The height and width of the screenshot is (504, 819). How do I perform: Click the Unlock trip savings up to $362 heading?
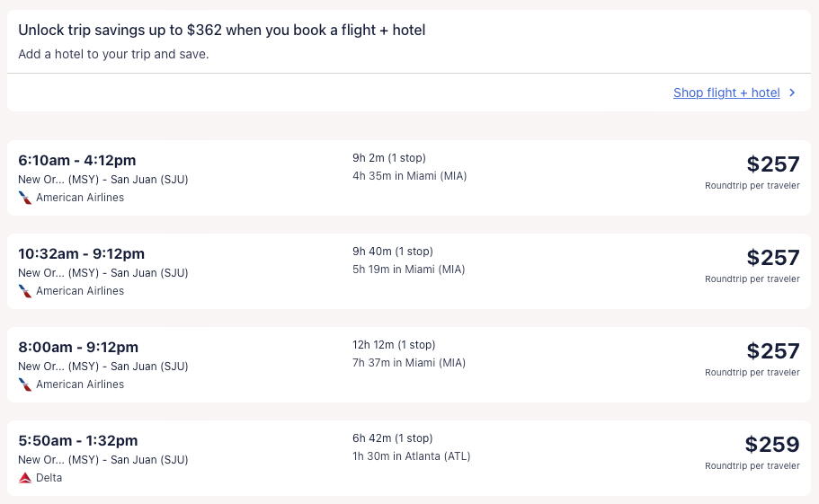tap(221, 31)
